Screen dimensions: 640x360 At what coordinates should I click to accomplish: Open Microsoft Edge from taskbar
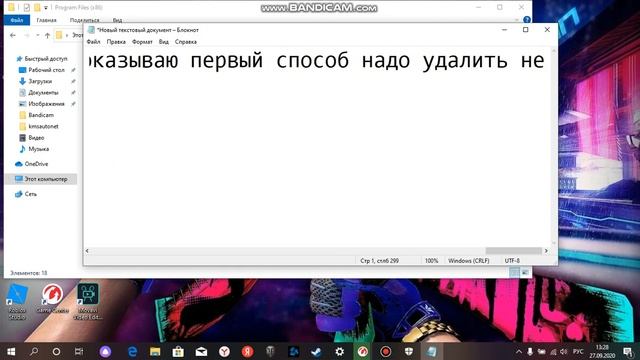132,351
